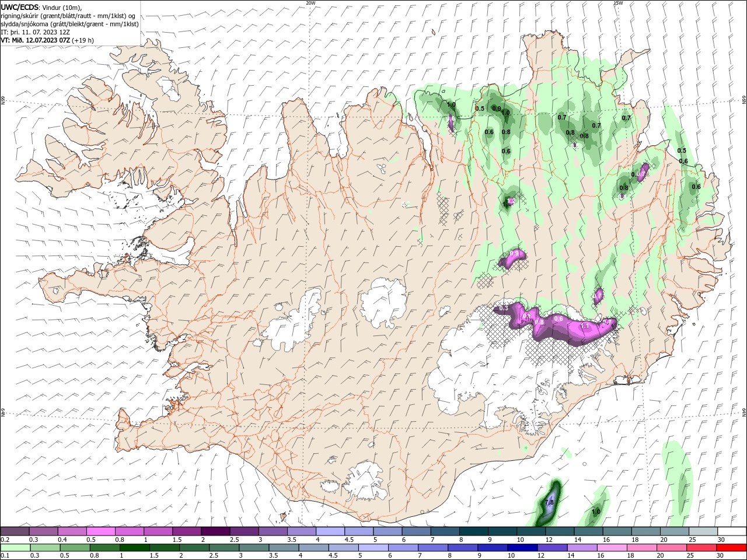Screen dimensions: 747x560
Task: Pick the bright red 30 rain swatch
Action: [732, 548]
